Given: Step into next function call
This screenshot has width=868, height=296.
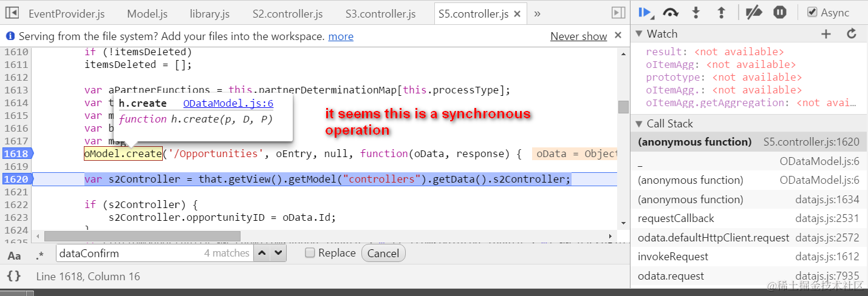Looking at the screenshot, I should (x=697, y=12).
